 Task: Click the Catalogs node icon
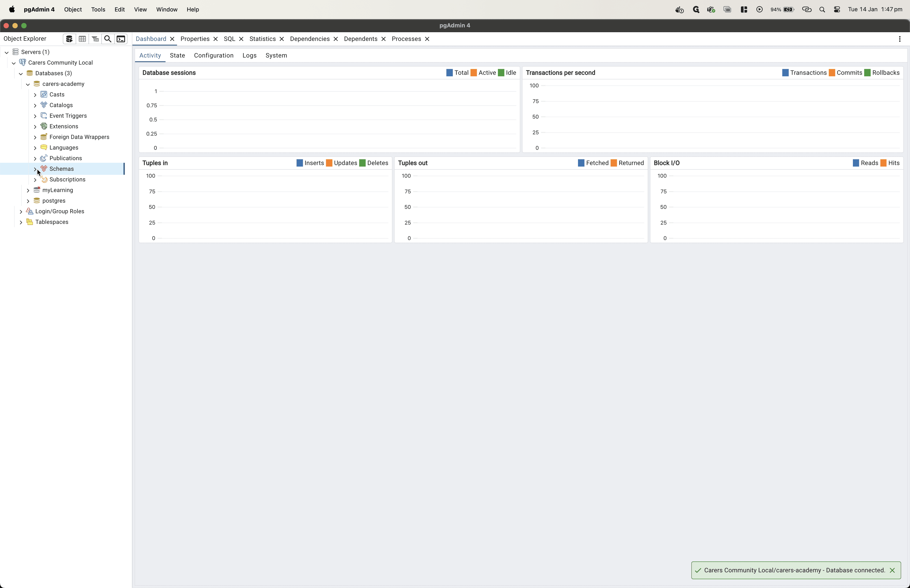click(44, 105)
